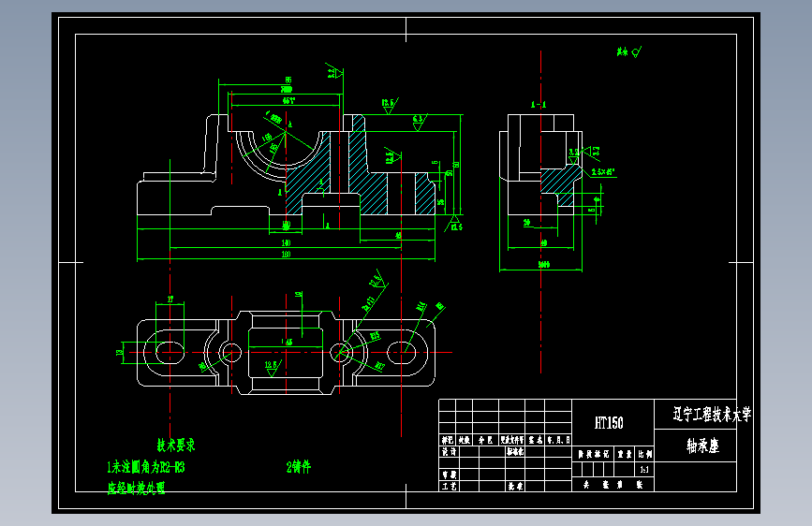Viewport: 812px width, 526px height.
Task: Select the 工艺 row label
Action: pyautogui.click(x=449, y=486)
